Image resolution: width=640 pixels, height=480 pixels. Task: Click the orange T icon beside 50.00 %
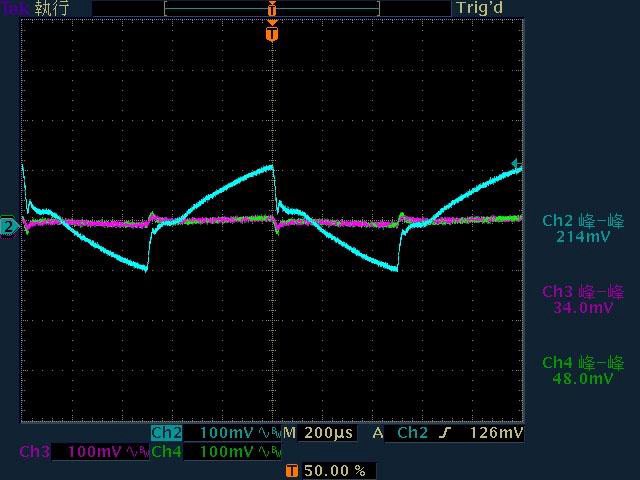tap(291, 470)
